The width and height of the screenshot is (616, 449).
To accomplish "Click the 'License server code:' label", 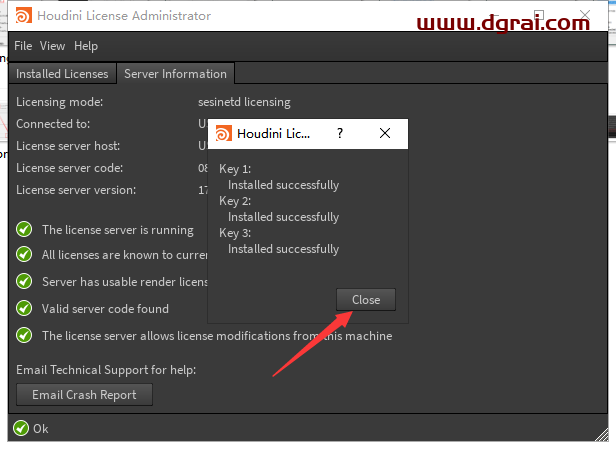I will click(70, 168).
